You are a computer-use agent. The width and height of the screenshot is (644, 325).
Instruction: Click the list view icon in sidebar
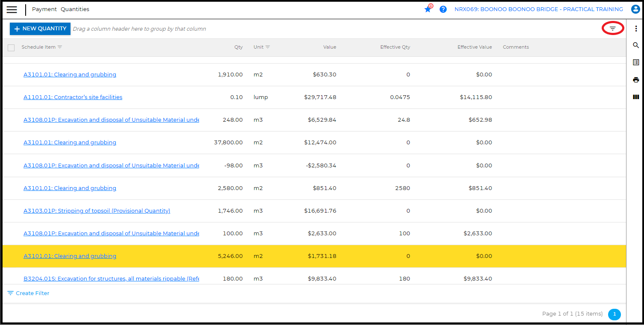636,62
